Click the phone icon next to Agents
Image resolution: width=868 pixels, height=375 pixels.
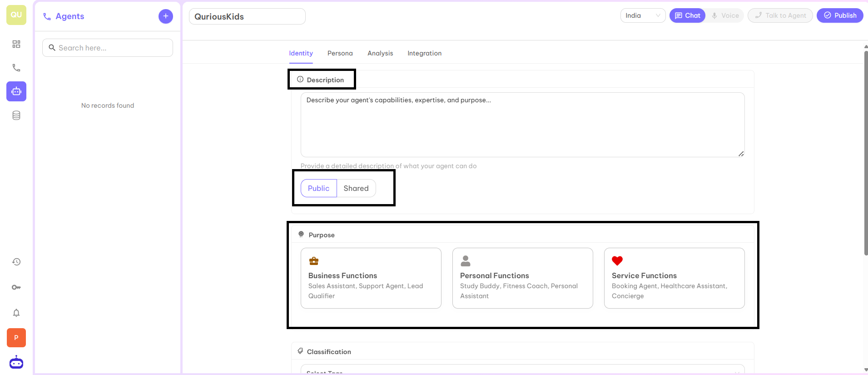click(47, 17)
